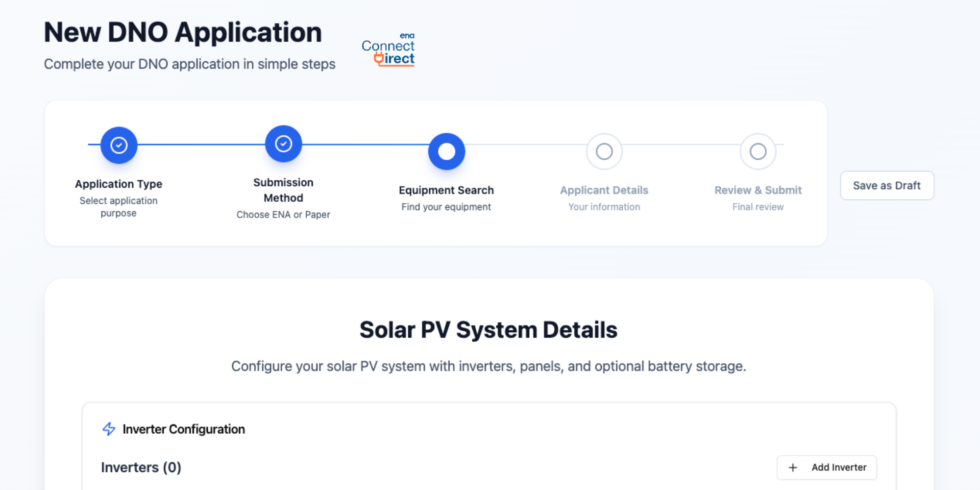Click the Submission Method checkmark step icon
The height and width of the screenshot is (490, 980).
[x=283, y=144]
